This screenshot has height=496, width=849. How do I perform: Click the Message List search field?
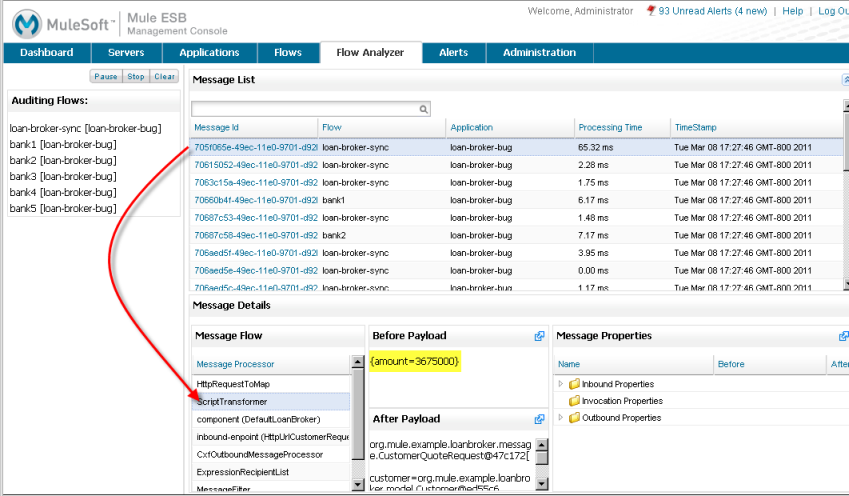[x=304, y=109]
